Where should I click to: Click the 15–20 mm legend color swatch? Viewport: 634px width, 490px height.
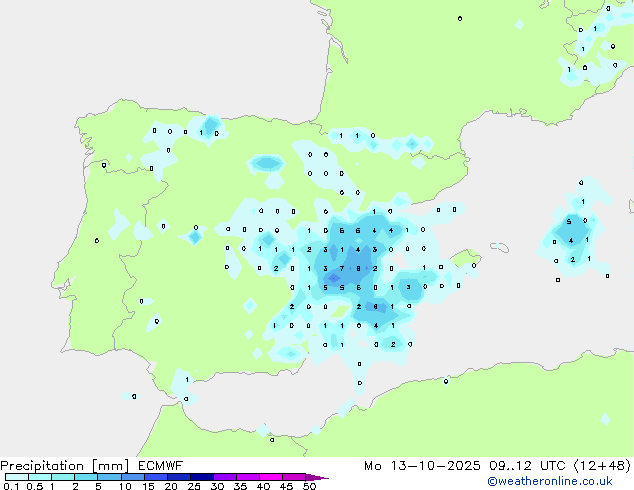pos(155,477)
